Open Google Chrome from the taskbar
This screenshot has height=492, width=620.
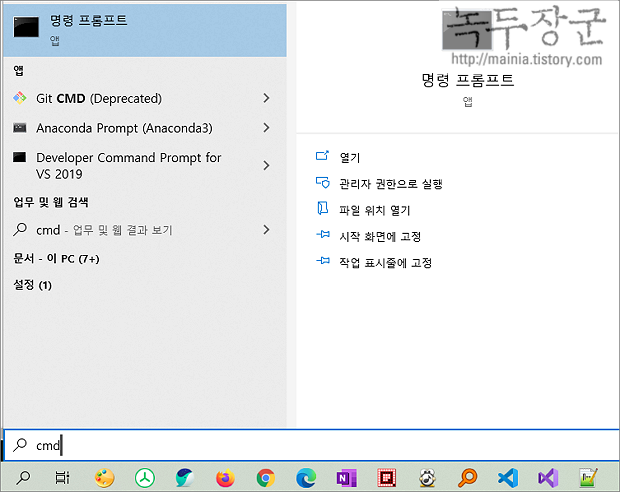click(266, 478)
